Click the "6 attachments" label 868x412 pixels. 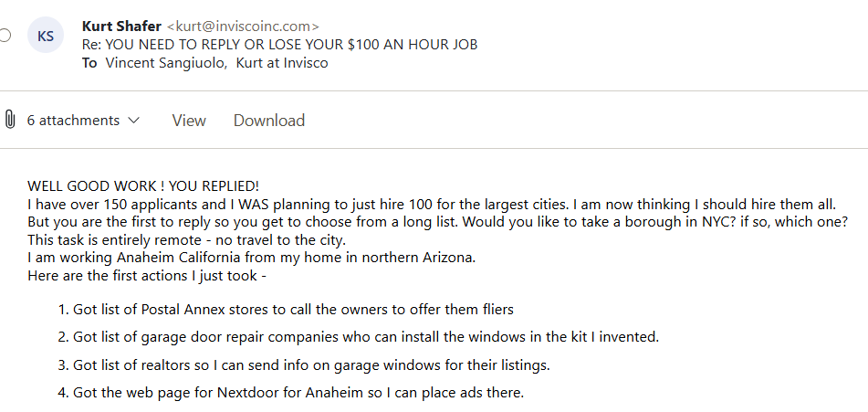[73, 121]
